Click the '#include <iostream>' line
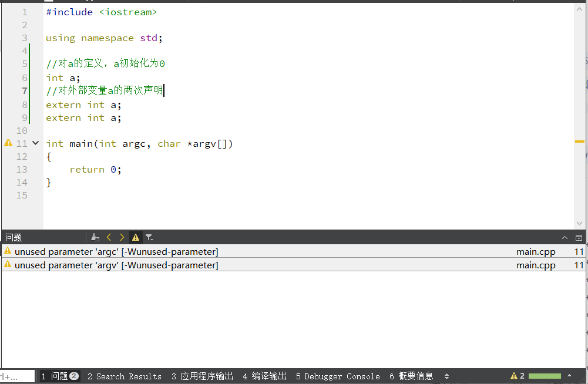 point(102,12)
